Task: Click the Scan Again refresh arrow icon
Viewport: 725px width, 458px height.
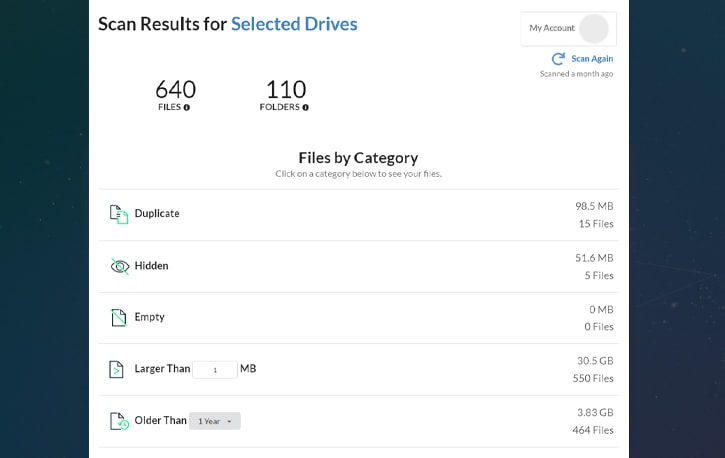Action: 559,59
